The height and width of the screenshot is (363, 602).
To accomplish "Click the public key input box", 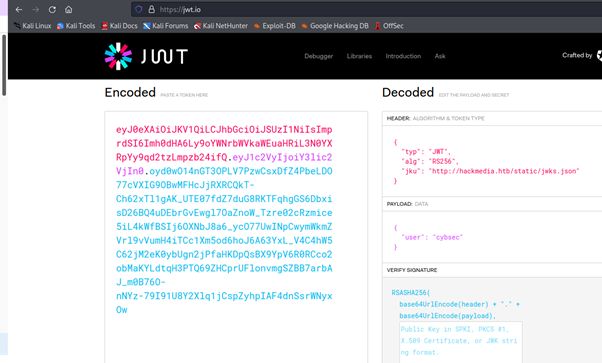I will [461, 342].
